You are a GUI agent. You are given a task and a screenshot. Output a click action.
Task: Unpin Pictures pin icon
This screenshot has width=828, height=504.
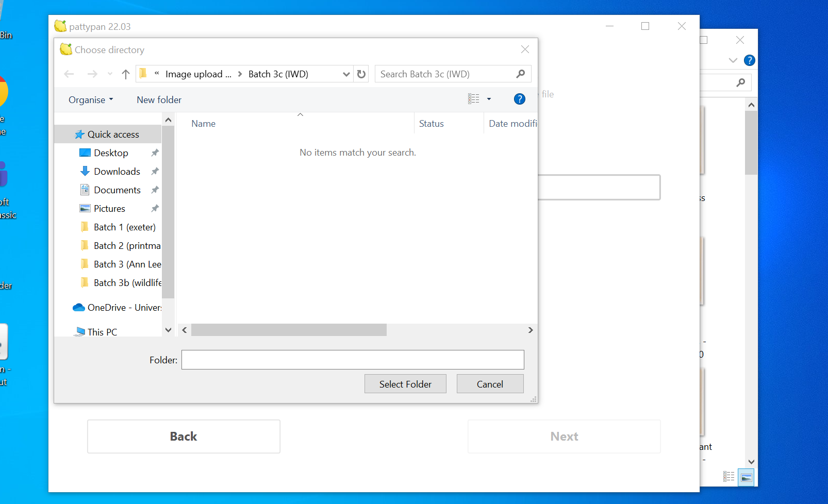pos(155,209)
